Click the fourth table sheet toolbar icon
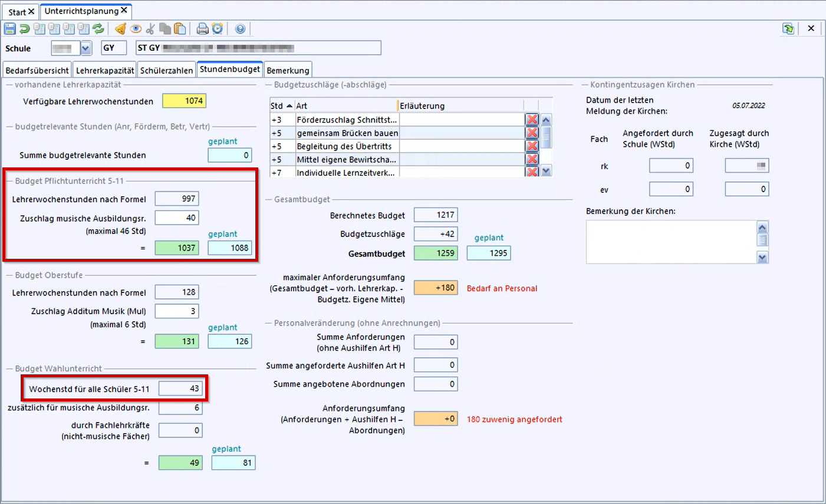Image resolution: width=826 pixels, height=504 pixels. point(83,29)
